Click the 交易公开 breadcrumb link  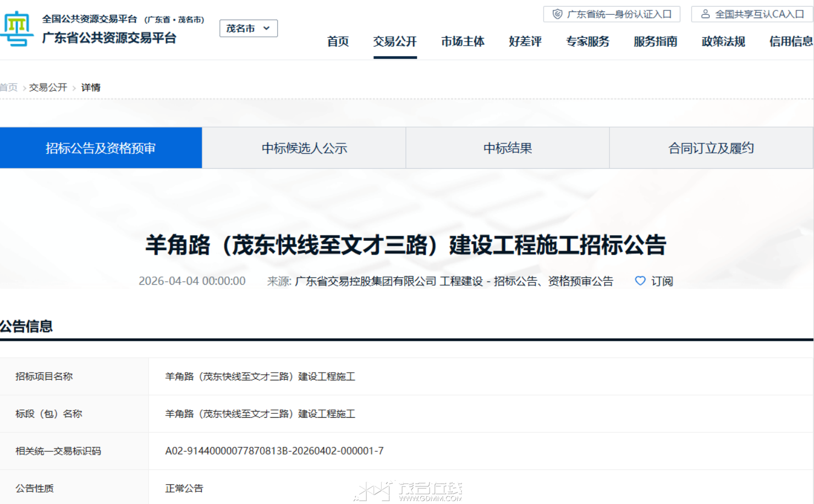coord(48,87)
